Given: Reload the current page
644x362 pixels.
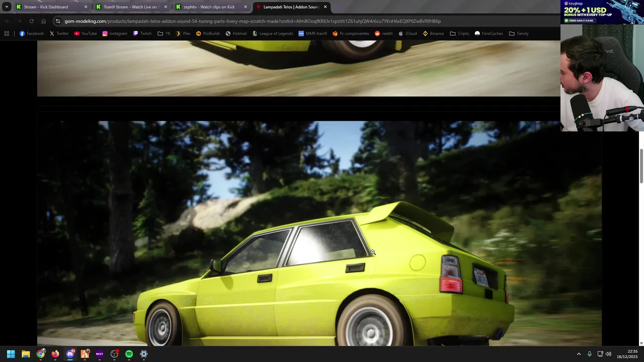Looking at the screenshot, I should (x=31, y=21).
